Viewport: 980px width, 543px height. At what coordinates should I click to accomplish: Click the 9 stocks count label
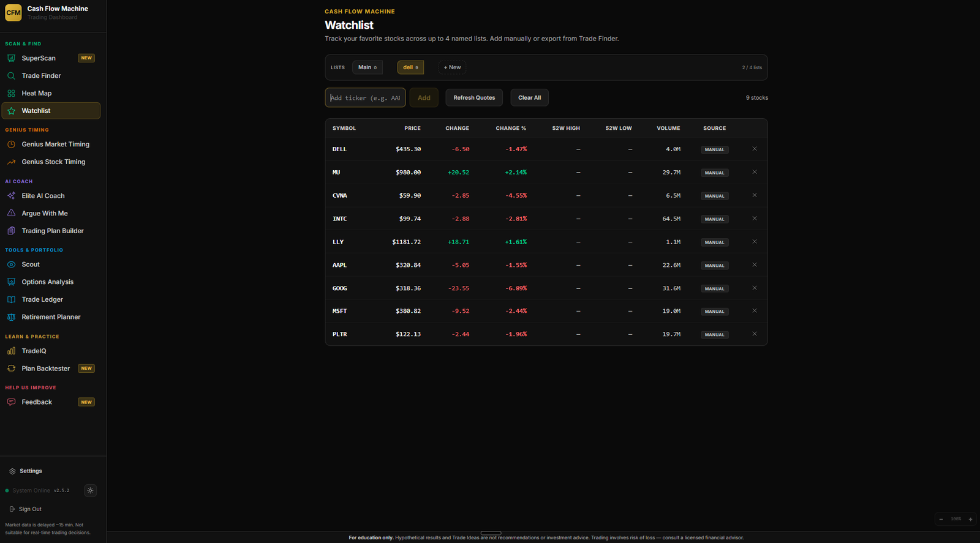(757, 98)
